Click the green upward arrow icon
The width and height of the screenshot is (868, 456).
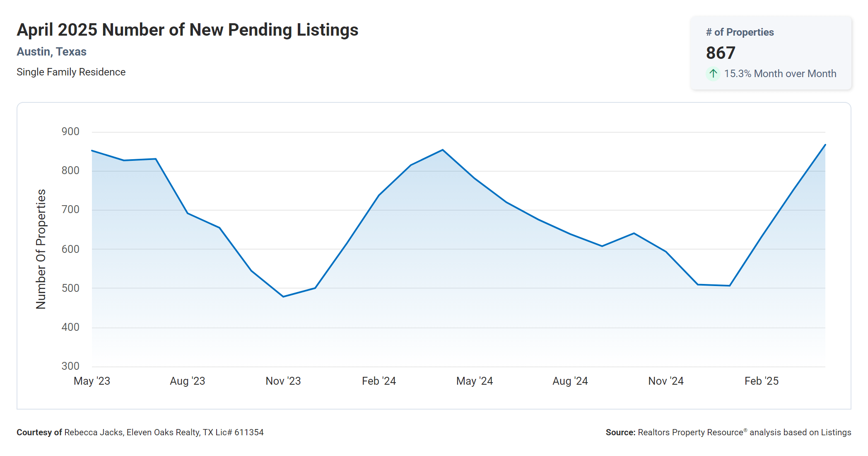coord(713,74)
